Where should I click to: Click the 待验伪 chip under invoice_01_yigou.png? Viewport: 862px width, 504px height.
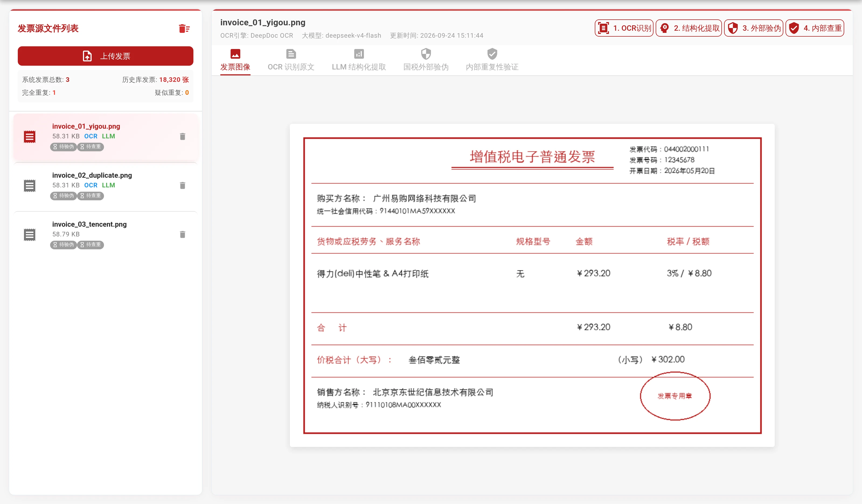[x=63, y=147]
